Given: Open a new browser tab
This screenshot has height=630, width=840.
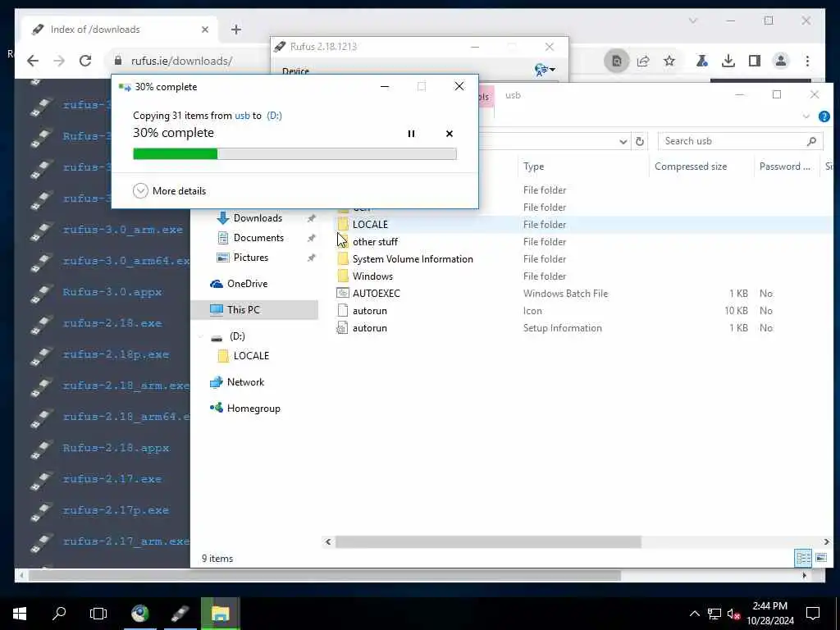Looking at the screenshot, I should pyautogui.click(x=235, y=30).
